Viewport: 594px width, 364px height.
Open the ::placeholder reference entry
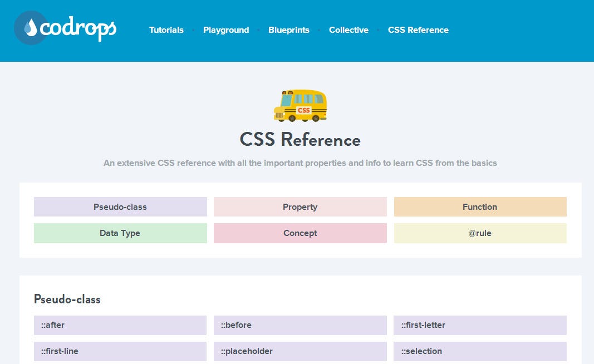pyautogui.click(x=300, y=351)
